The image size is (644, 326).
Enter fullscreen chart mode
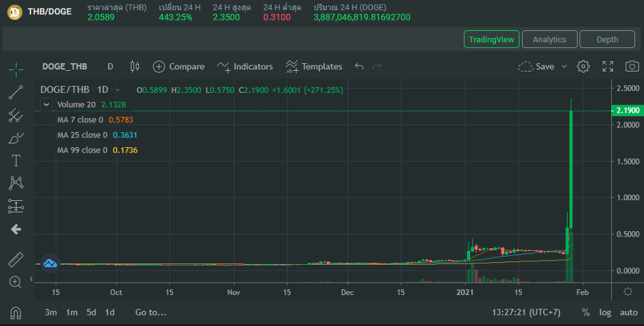(608, 67)
